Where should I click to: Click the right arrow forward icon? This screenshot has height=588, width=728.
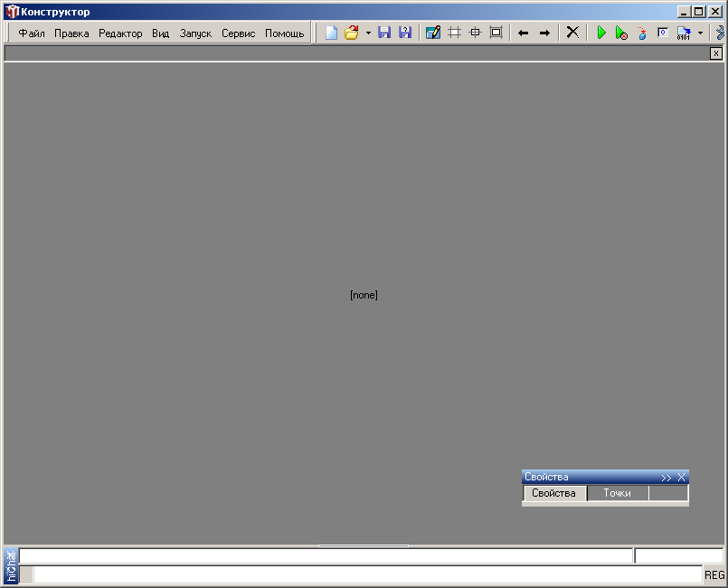544,33
